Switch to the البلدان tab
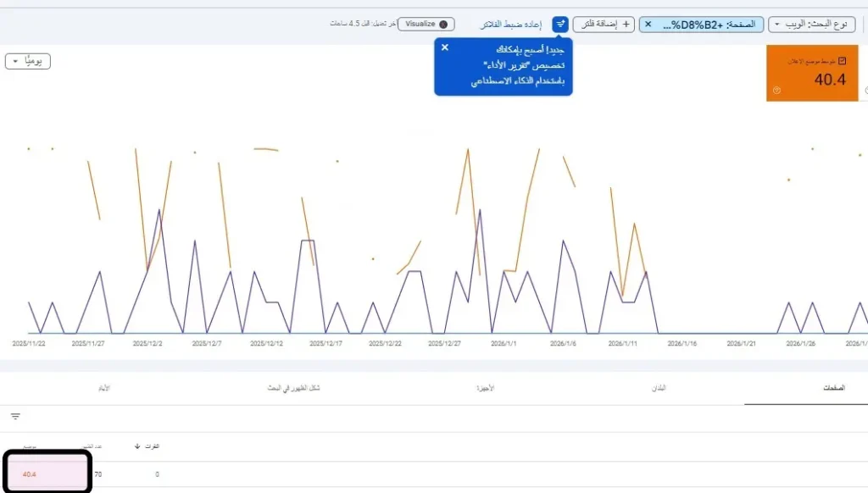This screenshot has width=868, height=493. pyautogui.click(x=660, y=387)
